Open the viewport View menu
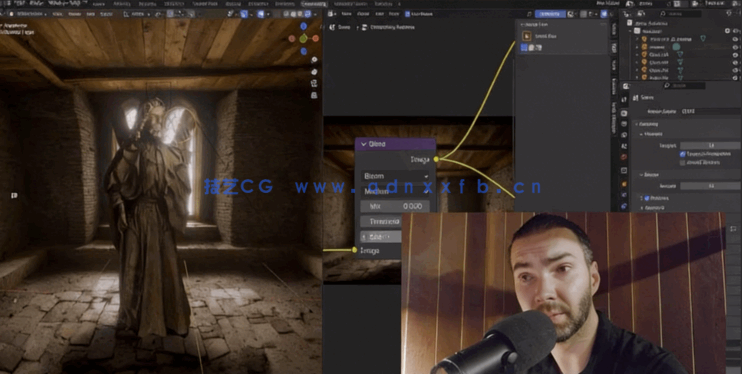The image size is (742, 374). 57,14
